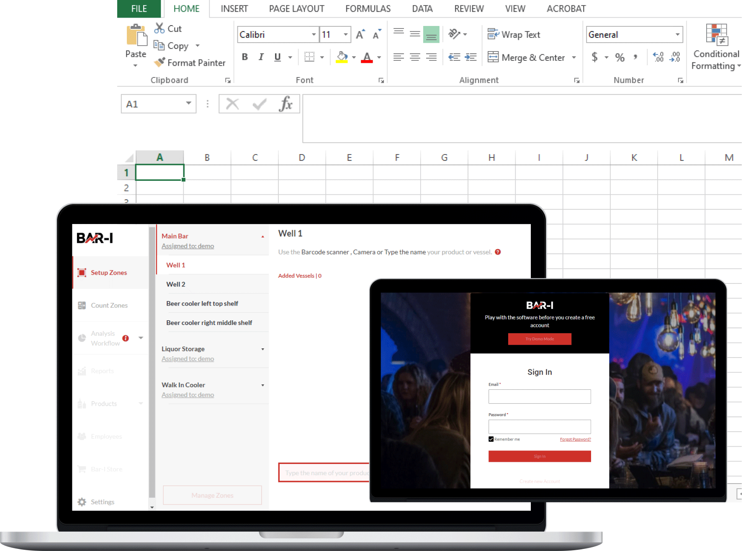Select Beer cooler left top shelf
The width and height of the screenshot is (756, 551).
[213, 304]
